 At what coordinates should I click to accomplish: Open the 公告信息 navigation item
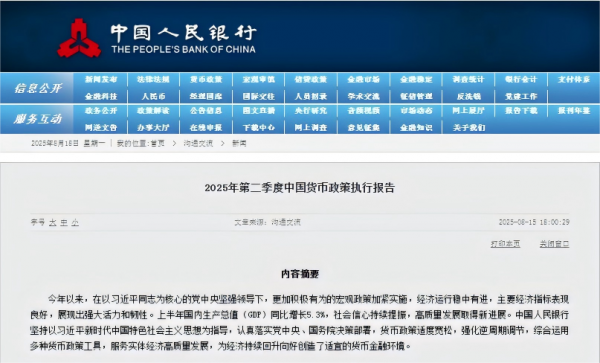(206, 111)
